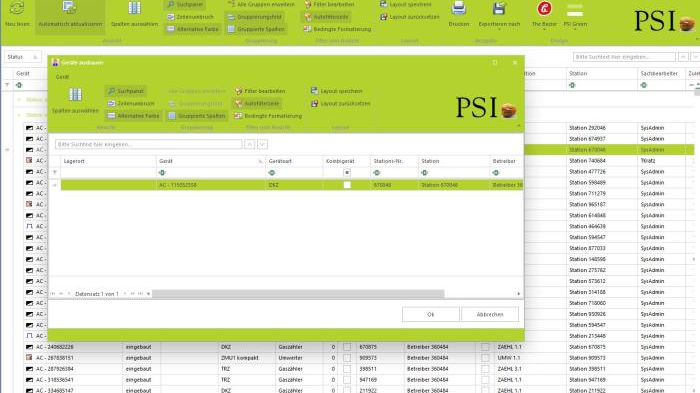Open the Exportieren nach save icon
The width and height of the screenshot is (700, 393).
click(x=499, y=8)
